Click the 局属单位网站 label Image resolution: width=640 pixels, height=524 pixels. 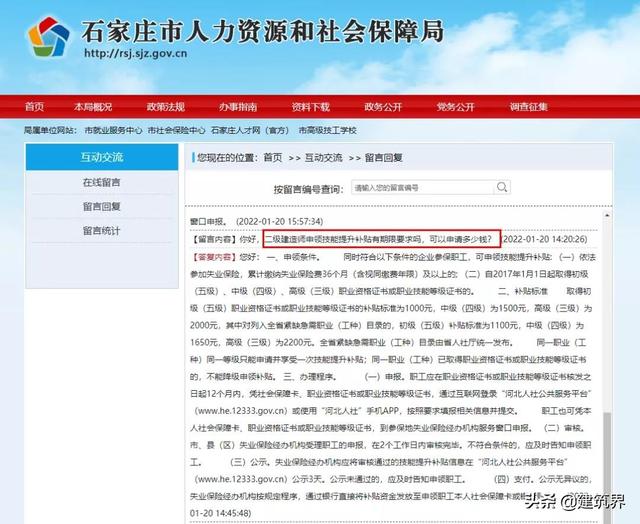[50, 130]
